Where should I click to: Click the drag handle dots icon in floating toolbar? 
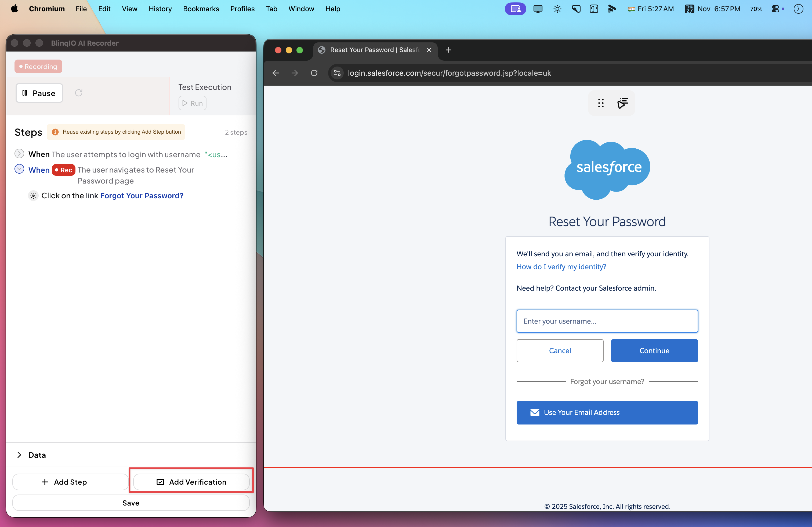pos(601,103)
